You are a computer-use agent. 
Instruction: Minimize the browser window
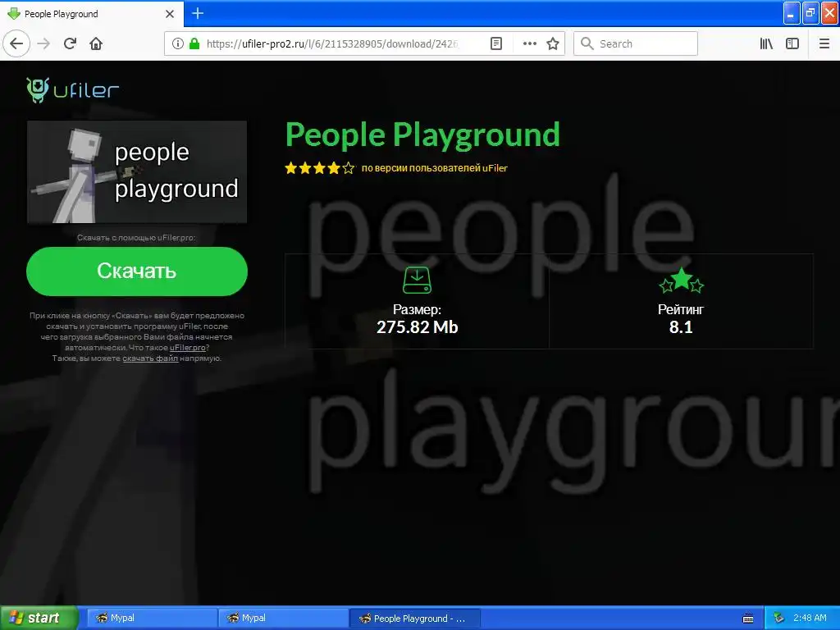coord(792,13)
